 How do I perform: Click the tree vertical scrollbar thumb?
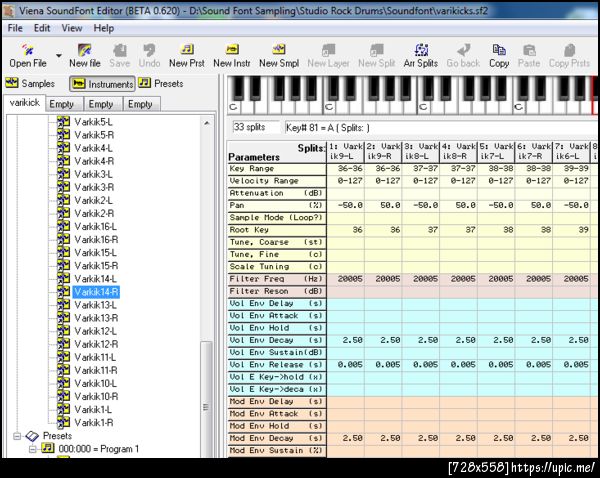coord(207,399)
